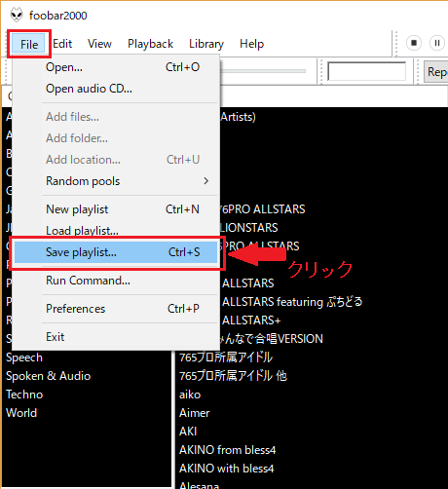Open the View menu

coord(99,44)
